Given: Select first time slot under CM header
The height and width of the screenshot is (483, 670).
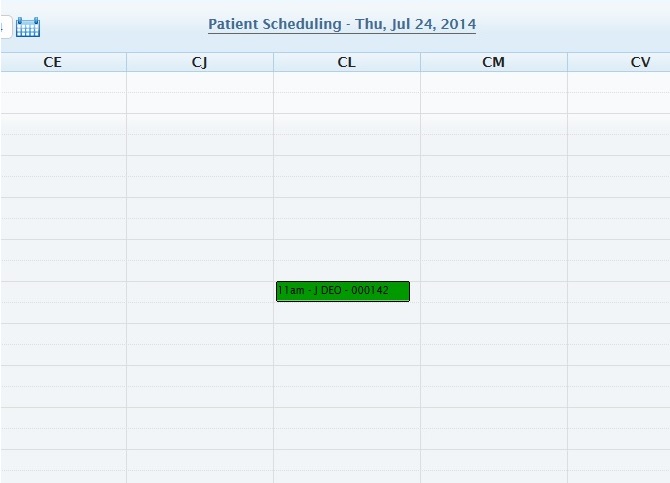Looking at the screenshot, I should (x=493, y=82).
